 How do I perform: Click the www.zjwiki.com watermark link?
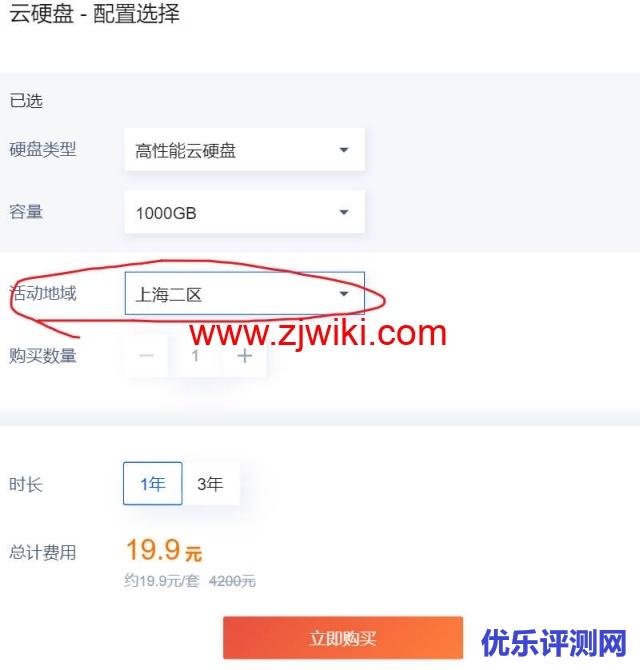coord(318,334)
